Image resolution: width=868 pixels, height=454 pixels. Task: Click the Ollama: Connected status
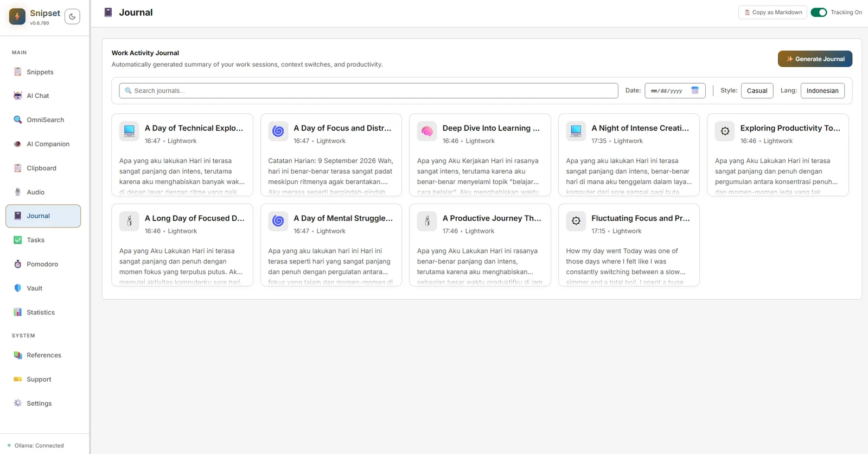click(x=36, y=445)
